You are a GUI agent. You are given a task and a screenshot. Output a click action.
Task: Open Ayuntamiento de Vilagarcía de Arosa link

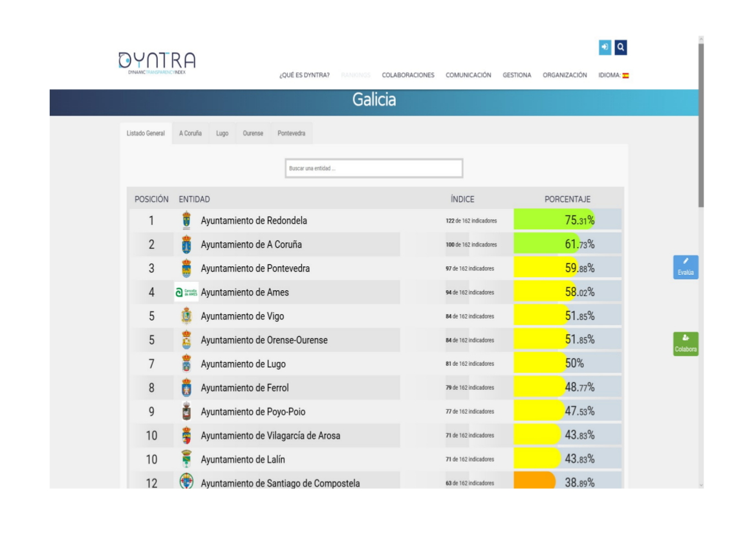coord(270,436)
